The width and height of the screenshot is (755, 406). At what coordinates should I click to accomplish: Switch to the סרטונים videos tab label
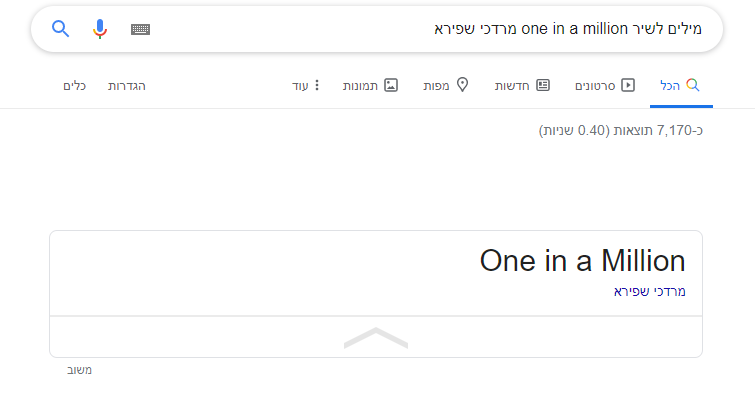pos(595,86)
